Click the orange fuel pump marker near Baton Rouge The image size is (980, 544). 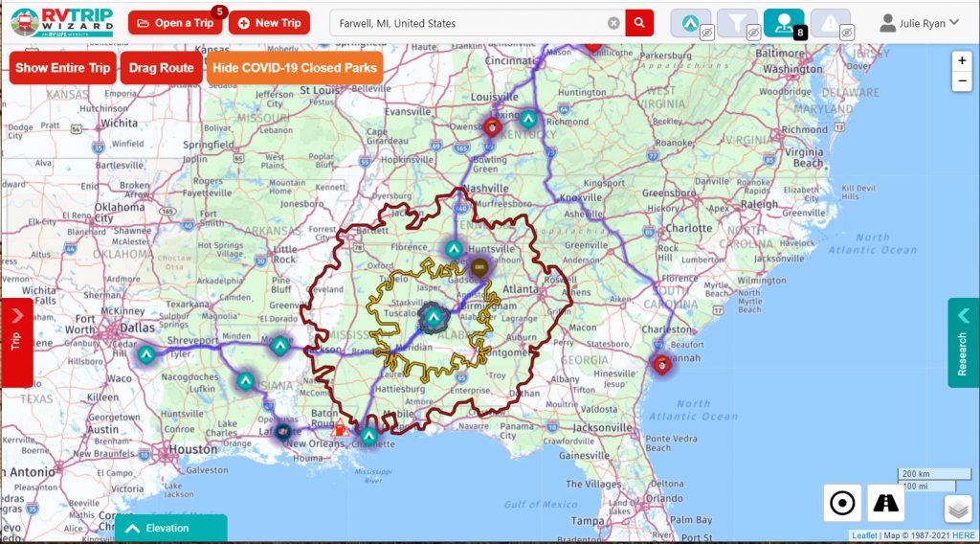[x=340, y=428]
